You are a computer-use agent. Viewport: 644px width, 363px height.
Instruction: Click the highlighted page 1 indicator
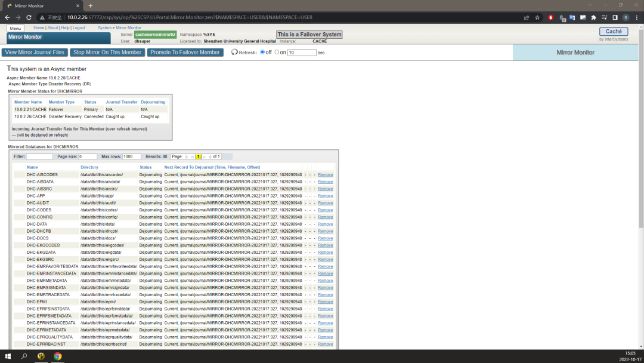click(199, 156)
